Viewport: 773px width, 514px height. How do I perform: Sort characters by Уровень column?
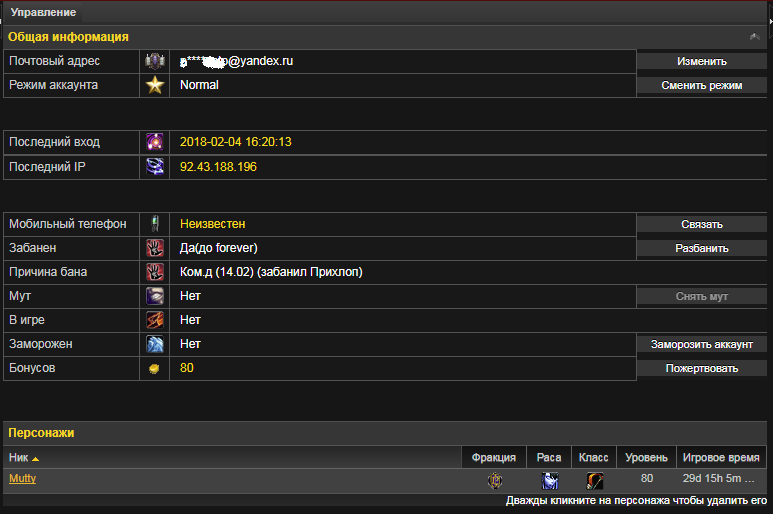[x=646, y=458]
